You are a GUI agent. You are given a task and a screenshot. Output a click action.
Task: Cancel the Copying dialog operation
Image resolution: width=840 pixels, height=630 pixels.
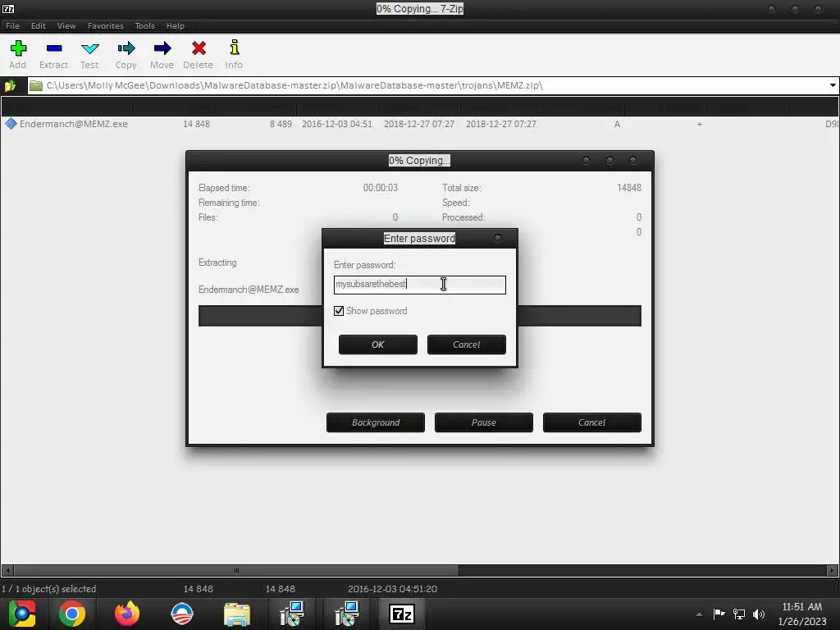(592, 422)
